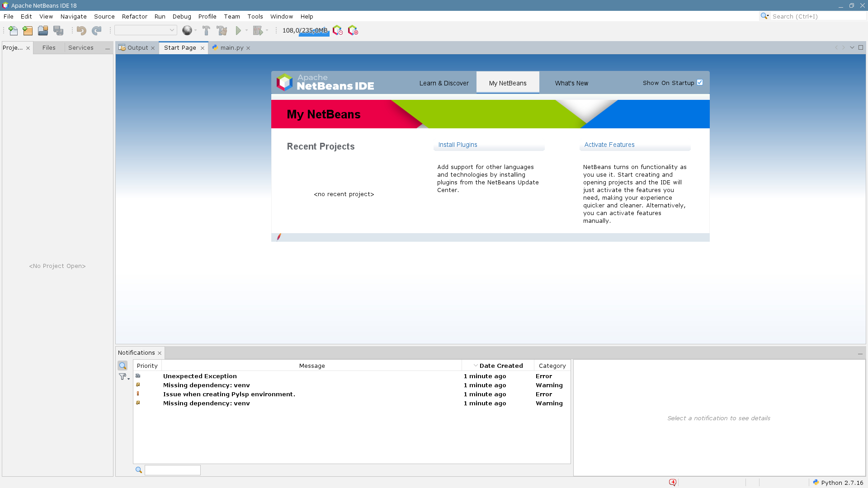This screenshot has width=868, height=488.
Task: Click the New Project toolbar icon
Action: (28, 31)
